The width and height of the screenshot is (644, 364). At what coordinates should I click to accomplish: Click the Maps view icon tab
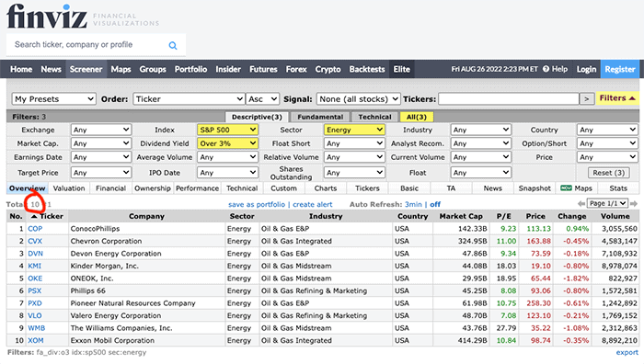tap(577, 188)
